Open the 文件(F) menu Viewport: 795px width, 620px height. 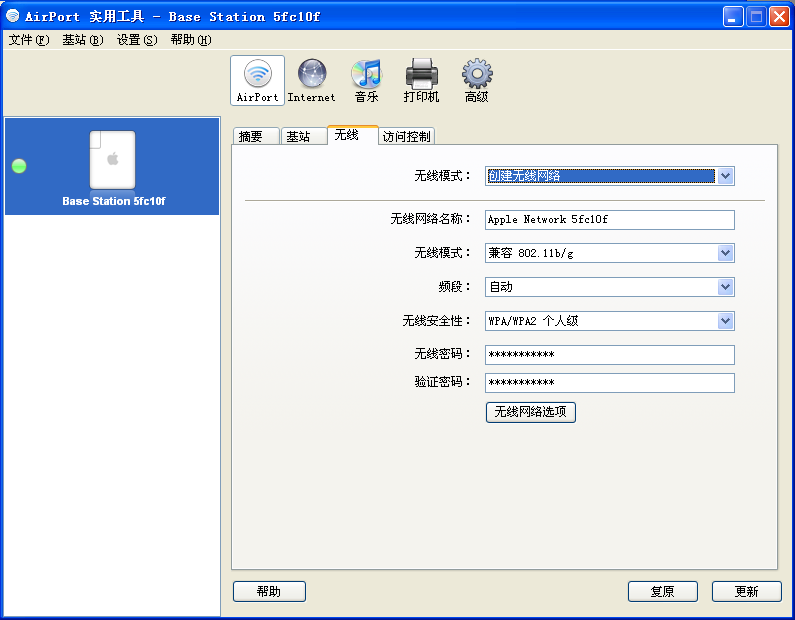29,40
